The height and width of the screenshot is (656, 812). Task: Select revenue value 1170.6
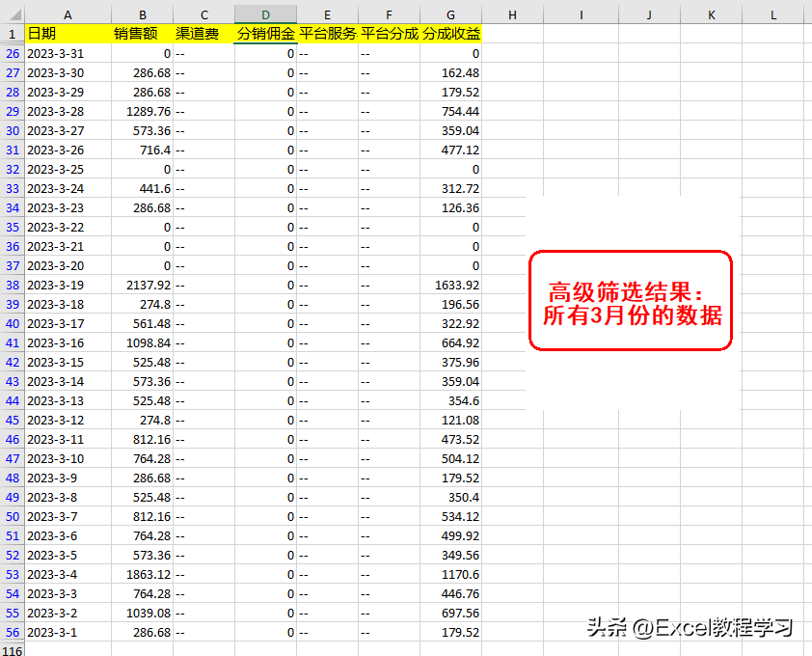451,574
